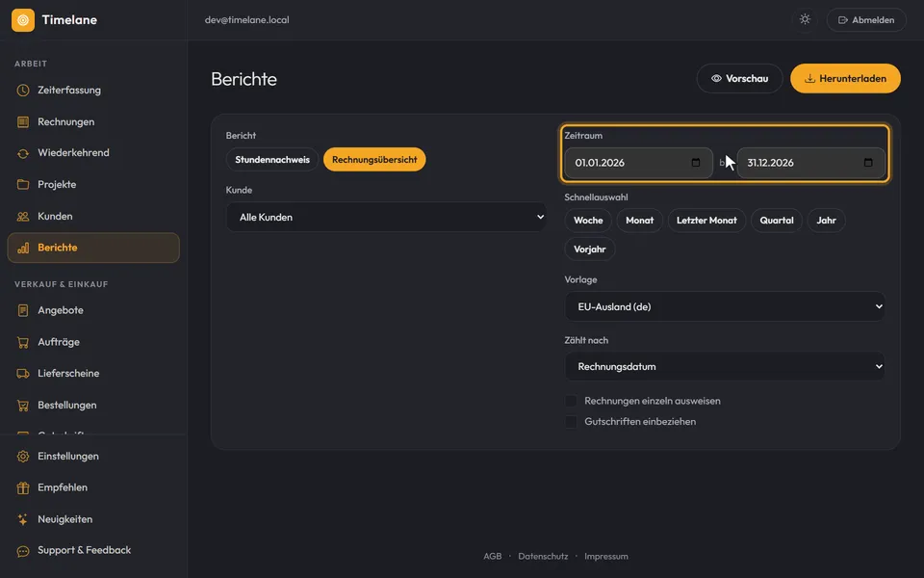This screenshot has height=578, width=924.
Task: Click the Aufträge shopping cart icon
Action: pyautogui.click(x=23, y=342)
